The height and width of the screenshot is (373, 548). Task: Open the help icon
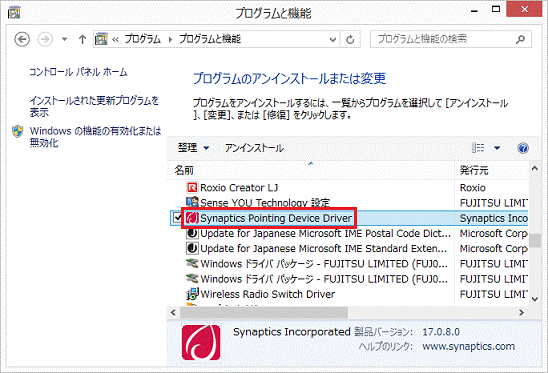pos(523,148)
